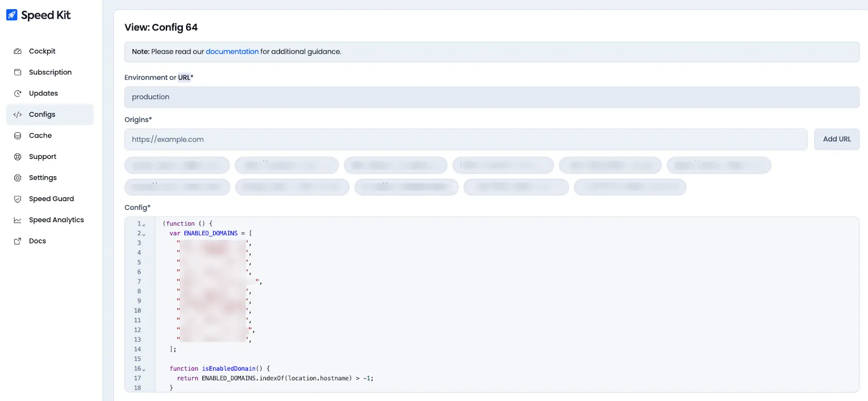This screenshot has width=868, height=401.
Task: Click the Configs code brackets icon
Action: [x=17, y=114]
